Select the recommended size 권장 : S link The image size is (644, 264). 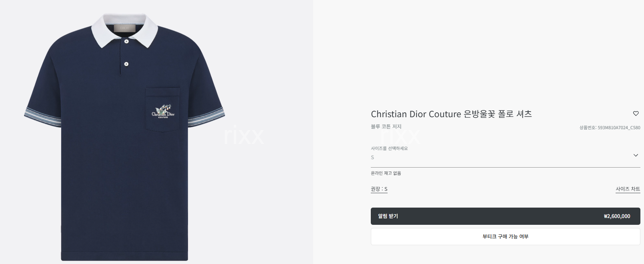379,189
